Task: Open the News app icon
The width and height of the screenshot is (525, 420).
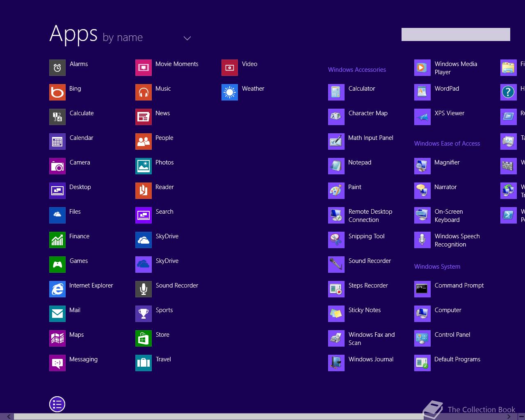Action: (x=144, y=117)
